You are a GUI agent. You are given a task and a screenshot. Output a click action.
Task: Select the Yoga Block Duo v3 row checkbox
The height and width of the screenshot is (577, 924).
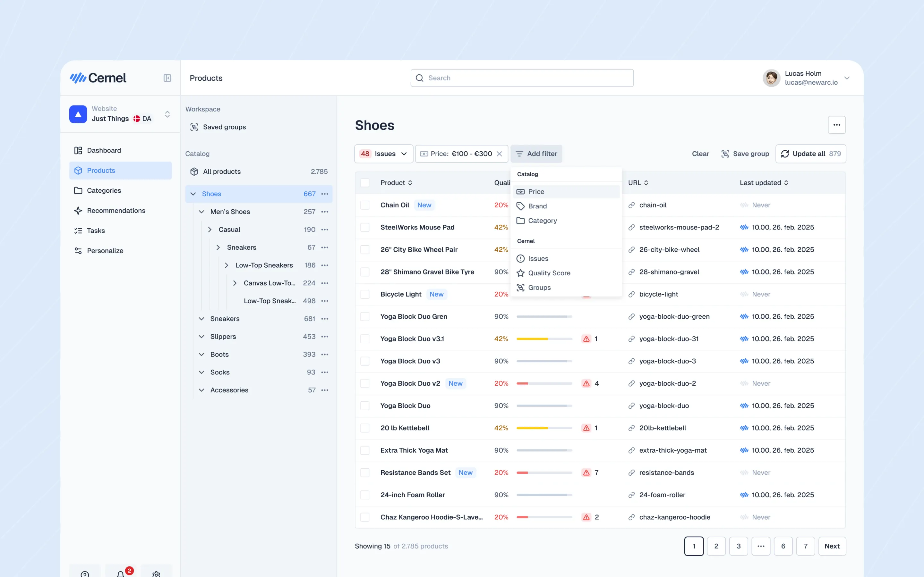pyautogui.click(x=365, y=361)
